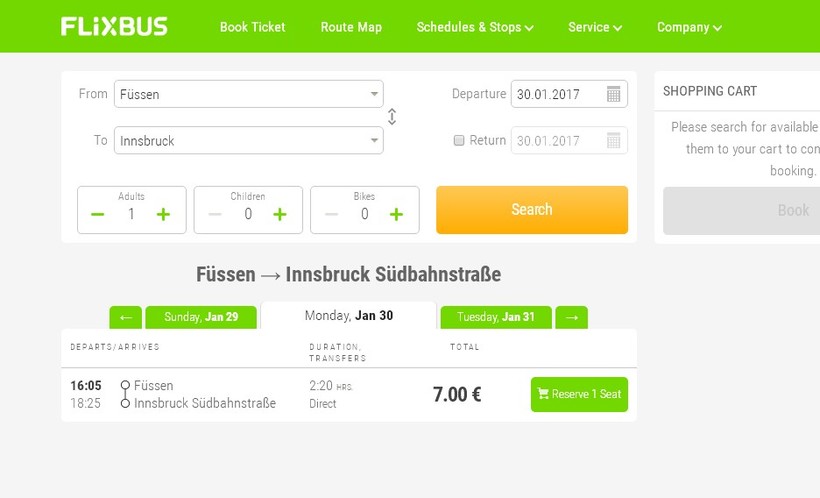
Task: Swap From and To stations icon
Action: (392, 117)
